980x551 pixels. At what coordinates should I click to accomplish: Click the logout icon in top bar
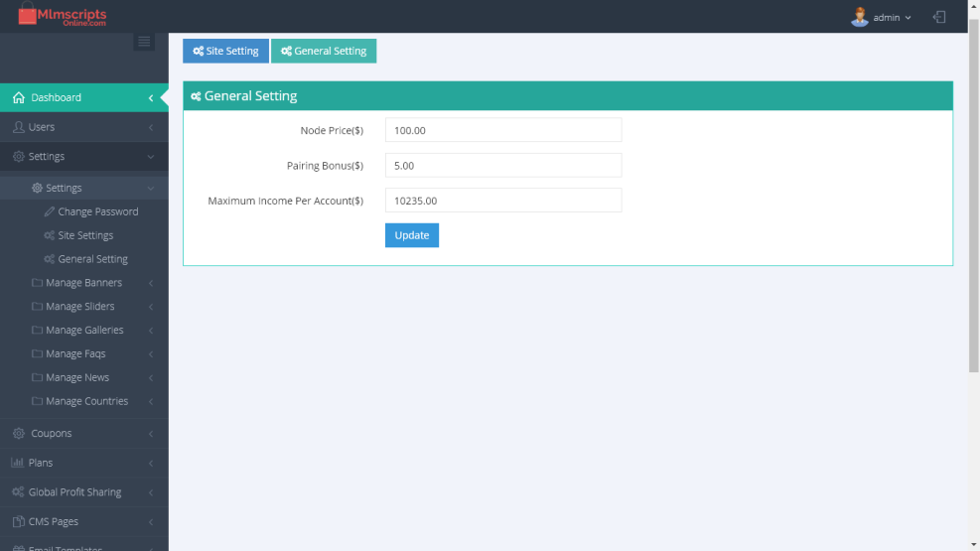coord(938,17)
